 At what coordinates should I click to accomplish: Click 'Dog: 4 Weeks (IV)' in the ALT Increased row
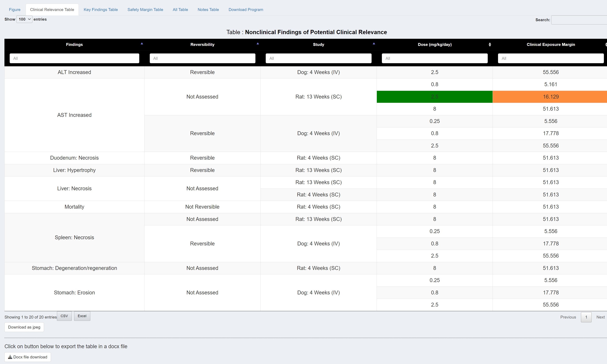click(x=319, y=72)
